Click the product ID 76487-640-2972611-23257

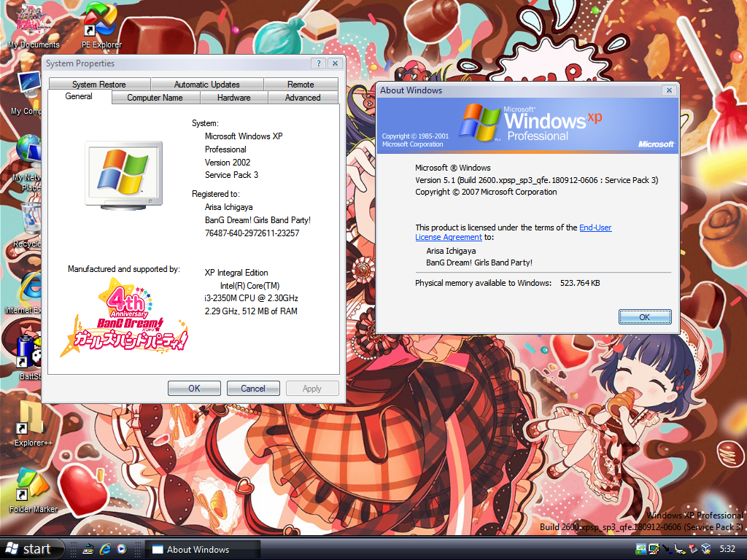tap(252, 233)
